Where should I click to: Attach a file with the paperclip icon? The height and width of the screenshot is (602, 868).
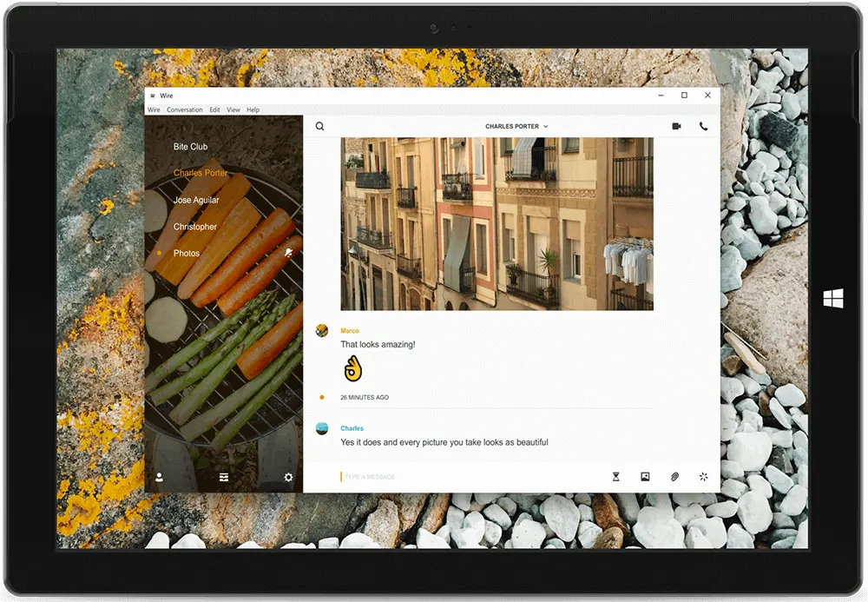pyautogui.click(x=674, y=476)
